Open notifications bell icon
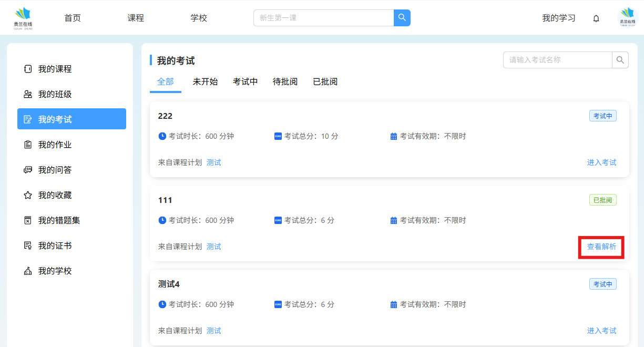Image resolution: width=644 pixels, height=347 pixels. click(x=596, y=18)
